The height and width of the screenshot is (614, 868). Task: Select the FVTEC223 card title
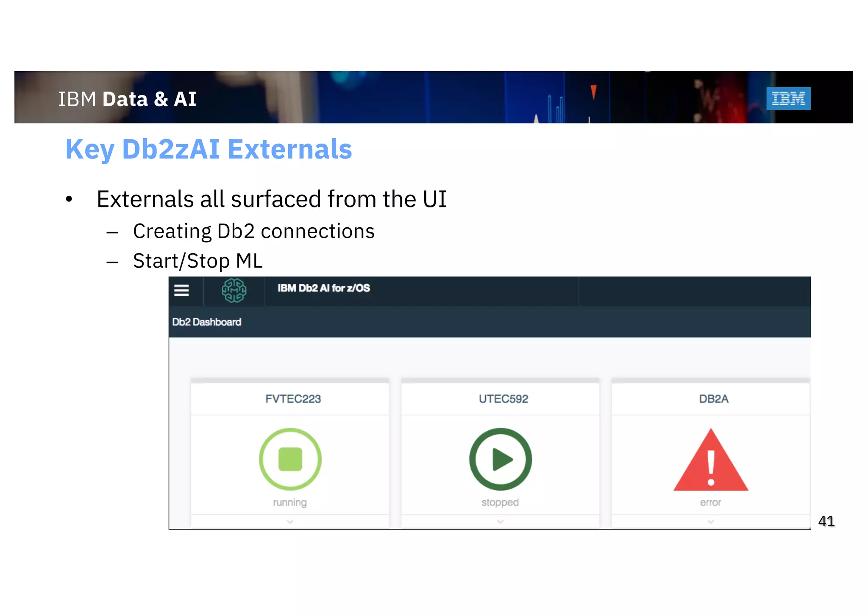click(x=293, y=399)
